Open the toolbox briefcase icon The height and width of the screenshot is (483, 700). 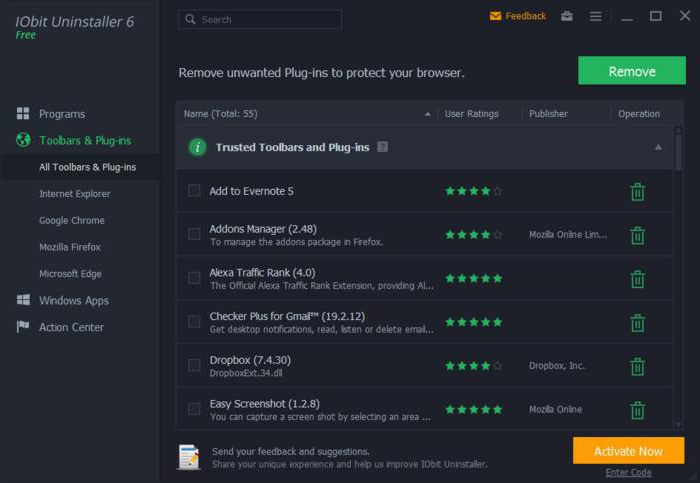pos(567,17)
